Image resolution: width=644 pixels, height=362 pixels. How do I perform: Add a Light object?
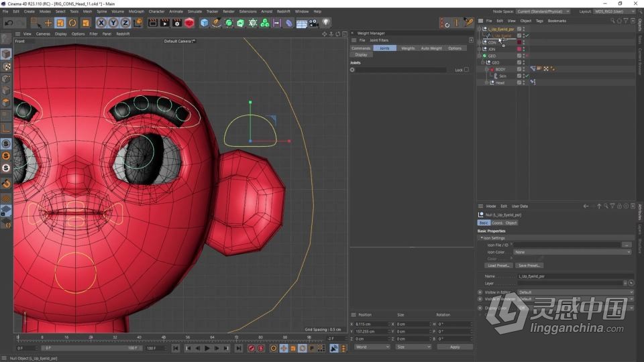tap(326, 23)
